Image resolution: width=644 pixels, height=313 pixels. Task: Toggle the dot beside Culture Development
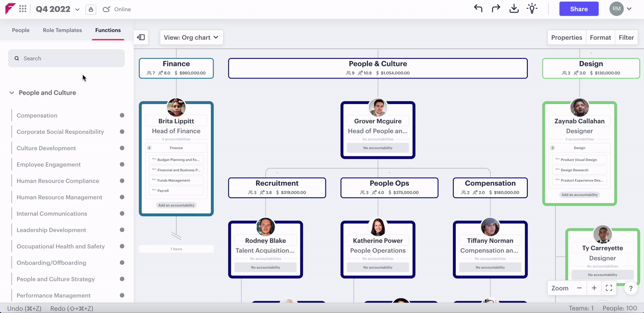pyautogui.click(x=122, y=148)
